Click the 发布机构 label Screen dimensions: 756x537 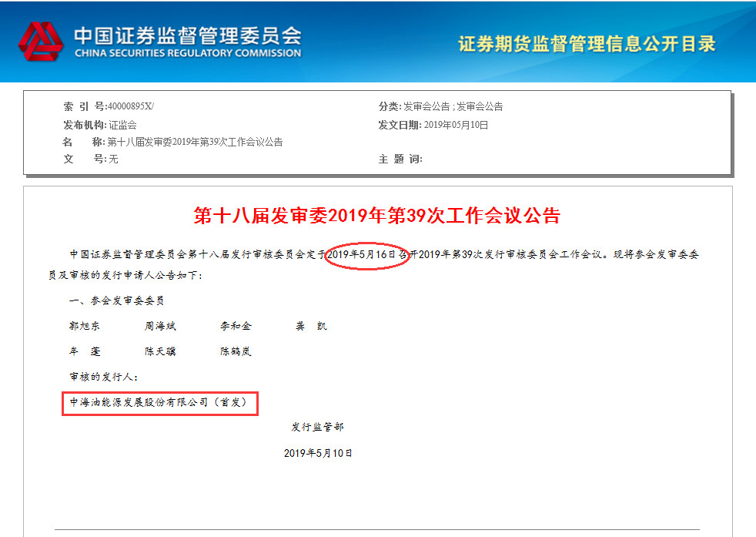point(85,125)
